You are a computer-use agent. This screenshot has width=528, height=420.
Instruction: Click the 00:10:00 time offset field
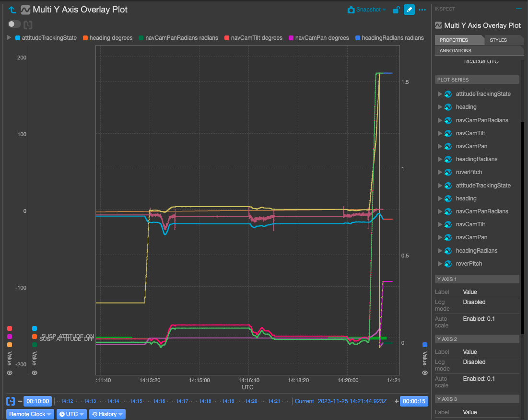tap(37, 401)
